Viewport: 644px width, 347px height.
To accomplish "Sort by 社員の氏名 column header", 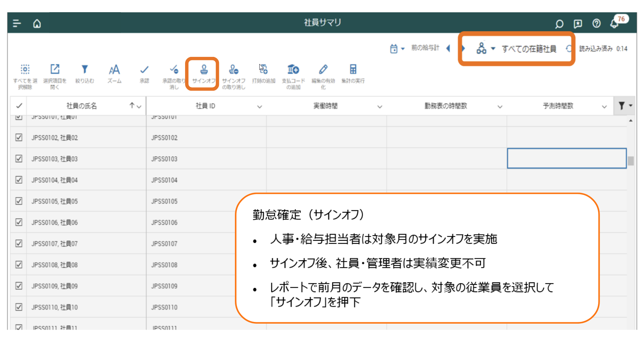I will [x=82, y=106].
